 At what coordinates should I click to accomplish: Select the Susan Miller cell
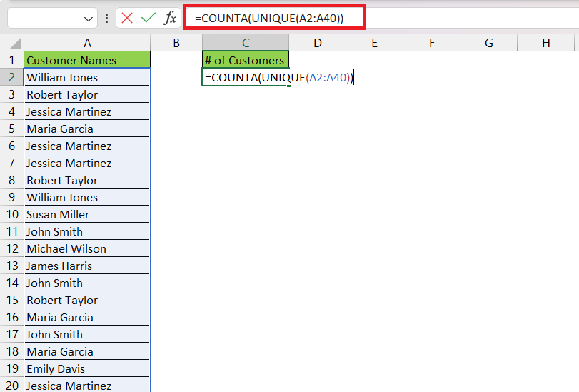click(87, 214)
